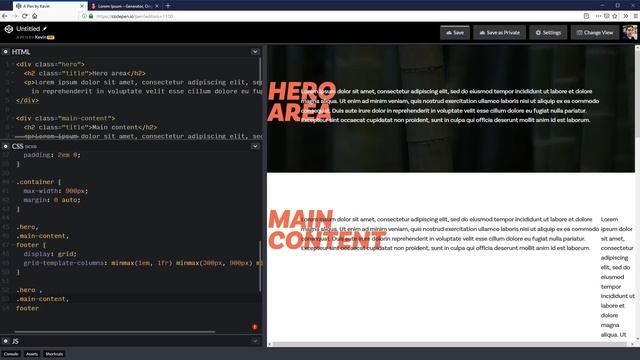
Task: Reload the current page
Action: click(x=24, y=16)
